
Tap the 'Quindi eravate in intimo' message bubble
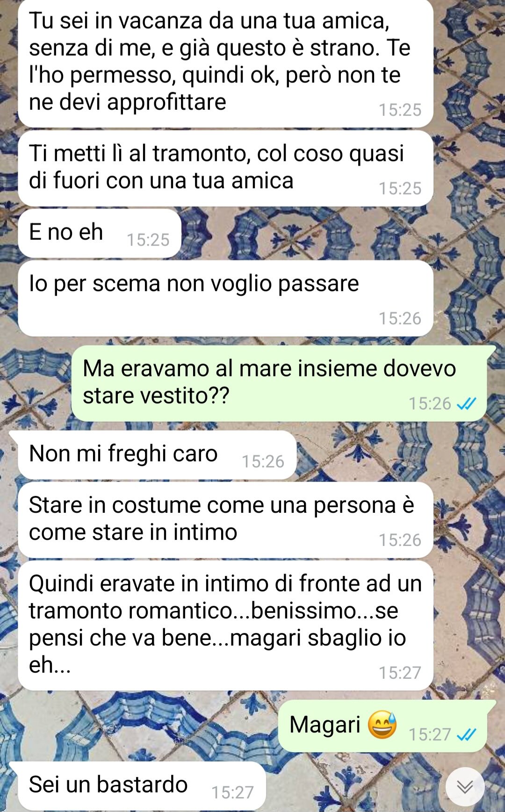pyautogui.click(x=226, y=625)
